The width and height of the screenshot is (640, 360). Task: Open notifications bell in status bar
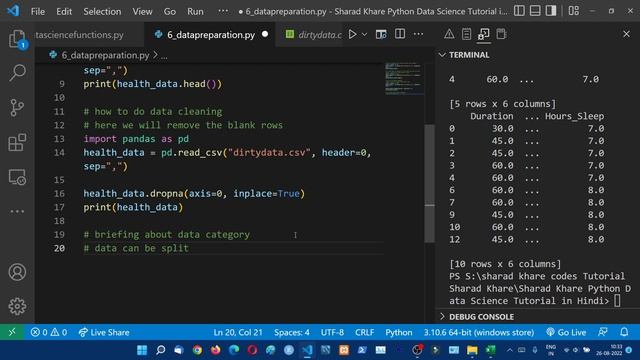[624, 332]
